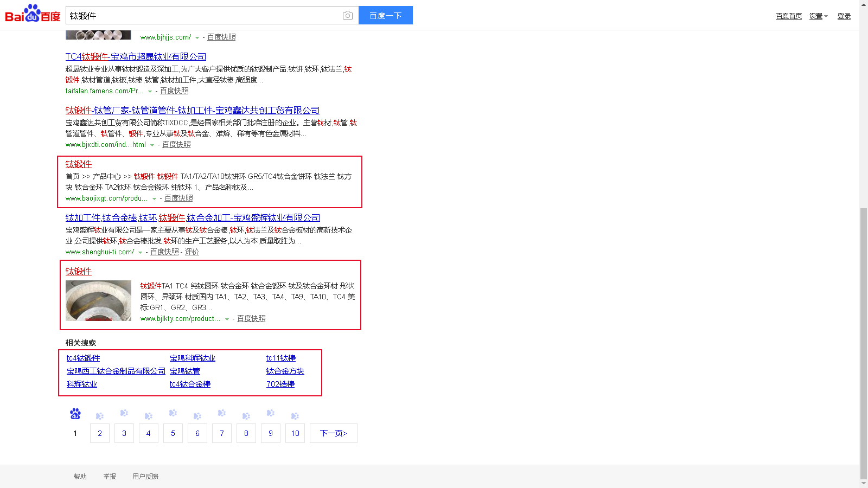Click related search tc4钛合金棒
868x488 pixels.
pos(190,384)
